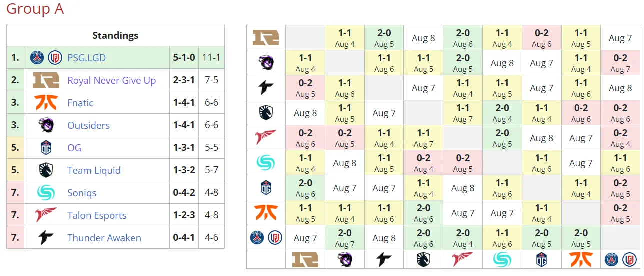Click the Soniqs logo in the standings table
This screenshot has height=276, width=644.
pos(46,193)
